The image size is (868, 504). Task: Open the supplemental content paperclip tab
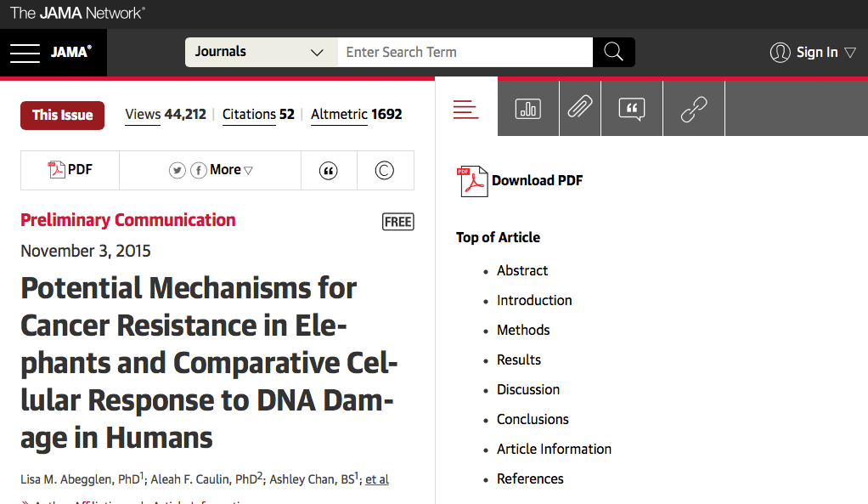click(580, 109)
